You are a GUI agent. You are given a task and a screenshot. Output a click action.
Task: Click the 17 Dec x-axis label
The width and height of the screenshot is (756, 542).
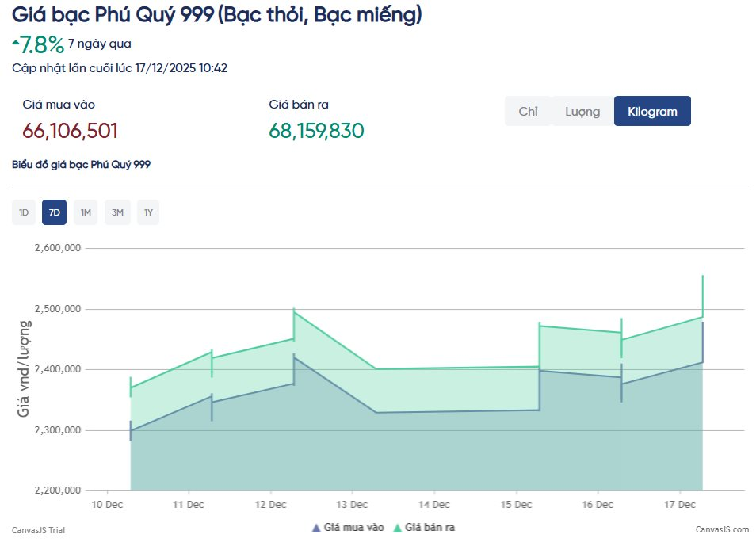[679, 504]
